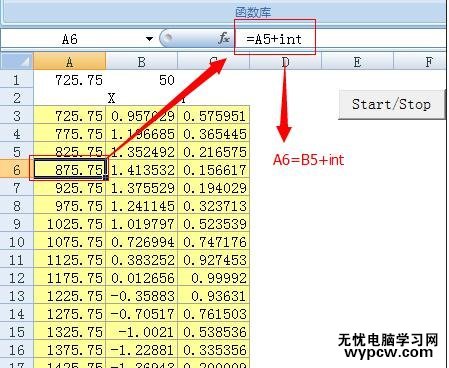
Task: Click cell B6 with value 1.413532
Action: pos(142,170)
